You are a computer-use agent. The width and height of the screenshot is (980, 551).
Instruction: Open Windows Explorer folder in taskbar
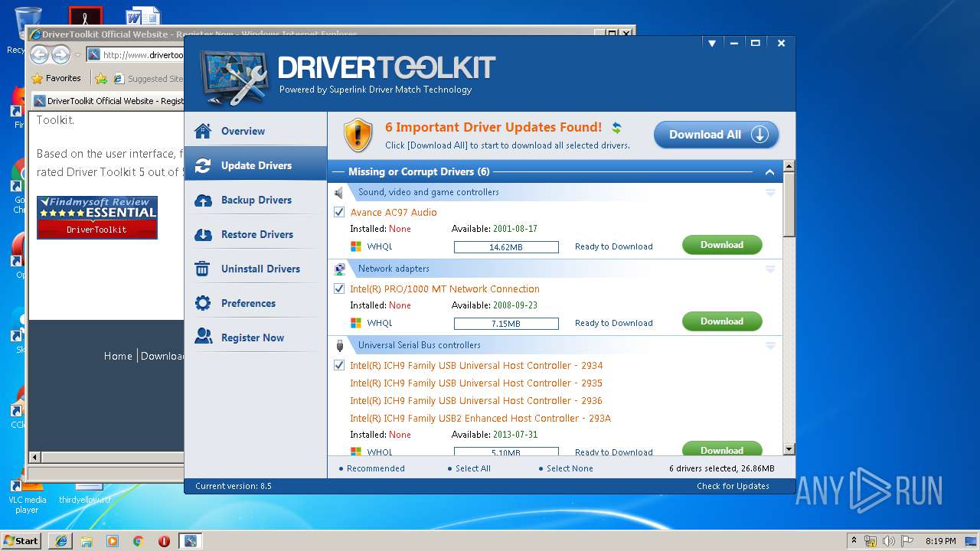[87, 540]
